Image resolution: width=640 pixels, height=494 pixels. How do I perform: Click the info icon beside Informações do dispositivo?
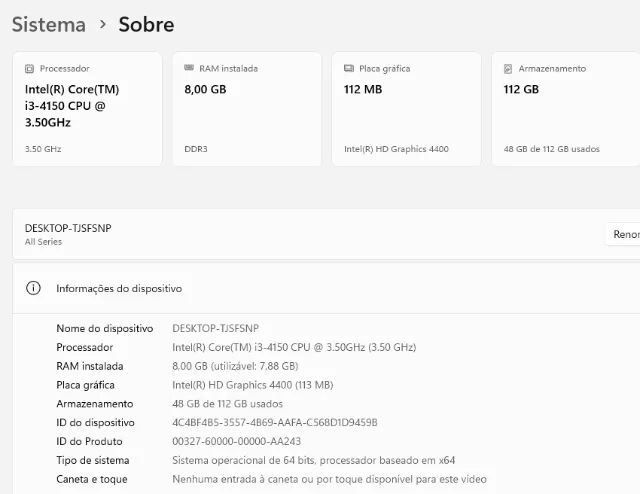(33, 288)
